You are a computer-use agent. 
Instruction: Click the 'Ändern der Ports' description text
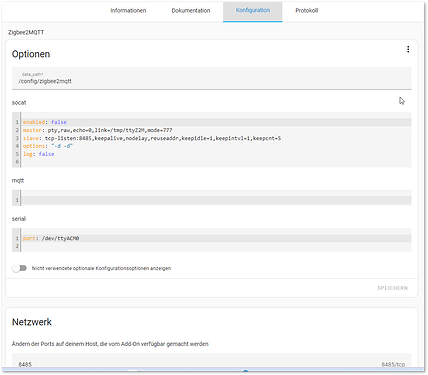click(x=110, y=344)
